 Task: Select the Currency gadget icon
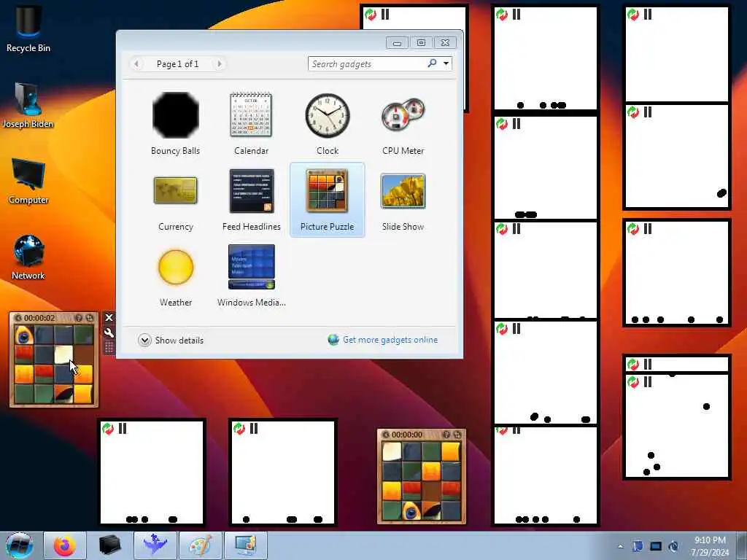[175, 190]
